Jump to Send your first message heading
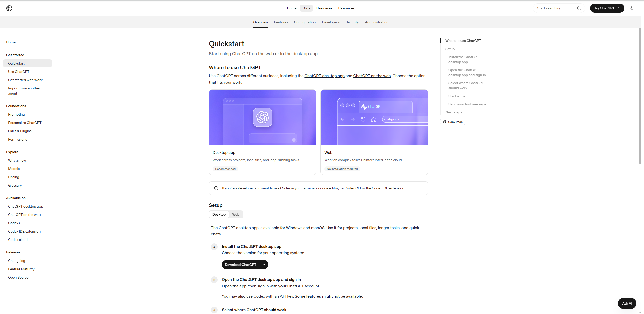Screen dimensions: 644x314 point(467,104)
